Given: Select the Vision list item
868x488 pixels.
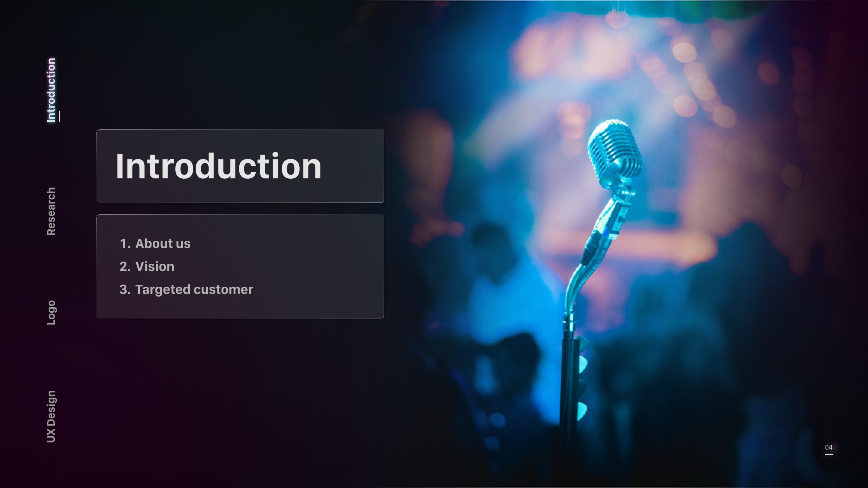Looking at the screenshot, I should tap(155, 266).
